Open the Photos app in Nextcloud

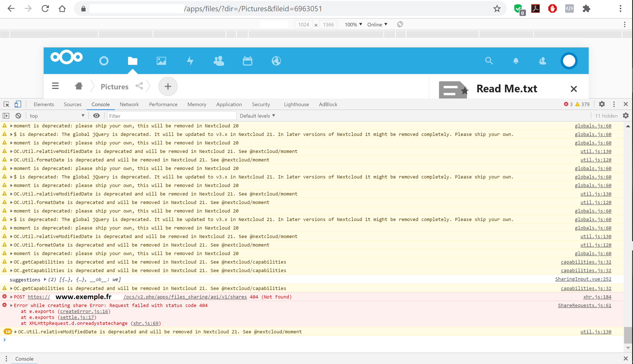[x=161, y=61]
